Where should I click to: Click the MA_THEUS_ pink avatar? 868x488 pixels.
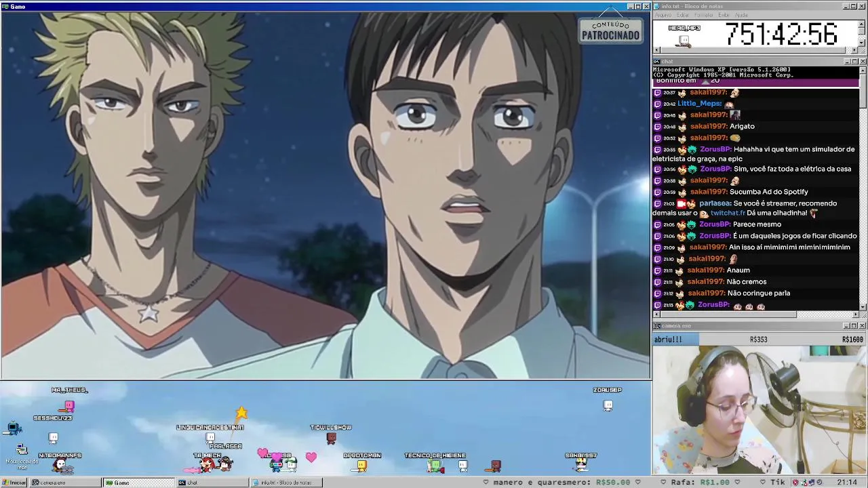pyautogui.click(x=68, y=407)
